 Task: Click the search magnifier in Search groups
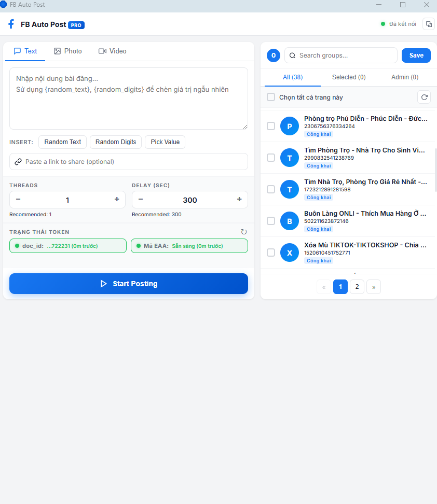[292, 55]
